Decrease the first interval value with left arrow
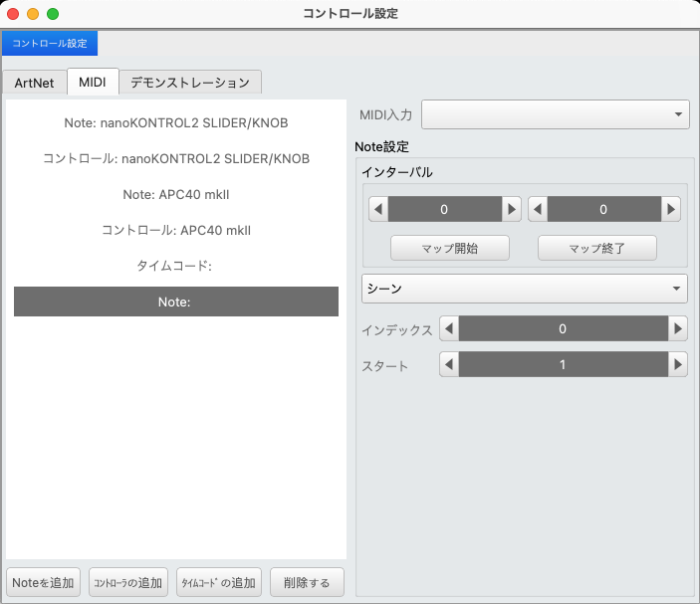This screenshot has height=604, width=700. (378, 209)
